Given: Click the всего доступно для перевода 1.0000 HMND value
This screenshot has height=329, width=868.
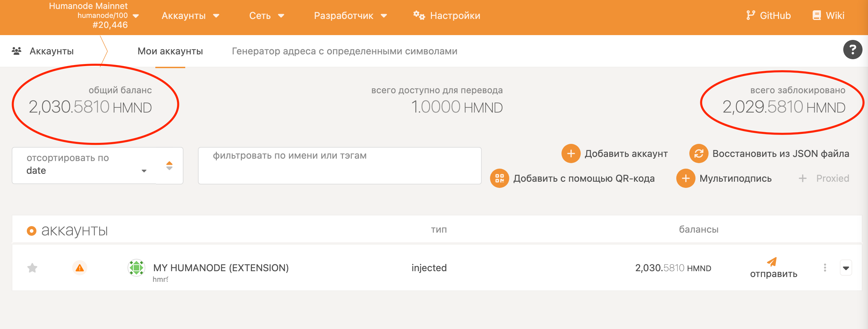Looking at the screenshot, I should coord(457,107).
